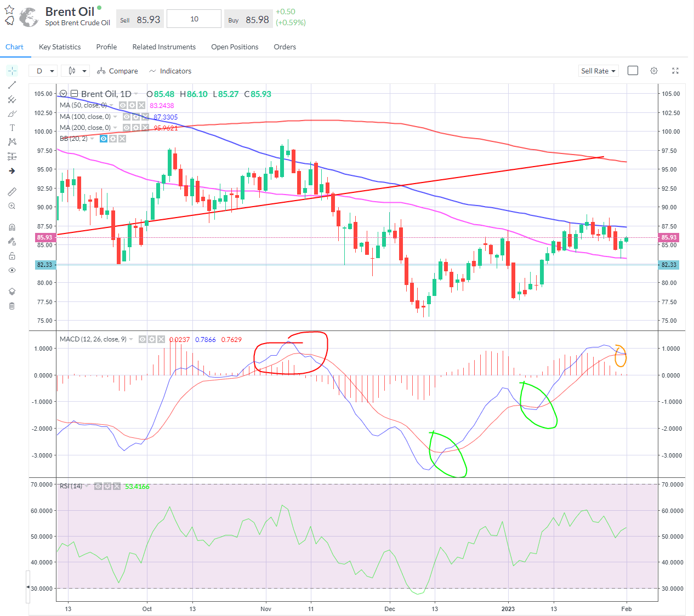694x616 pixels.
Task: Open the Open Positions tab
Action: 235,47
